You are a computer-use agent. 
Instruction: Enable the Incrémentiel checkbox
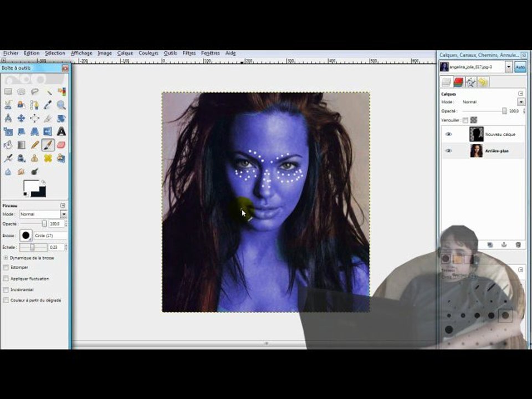[6, 290]
